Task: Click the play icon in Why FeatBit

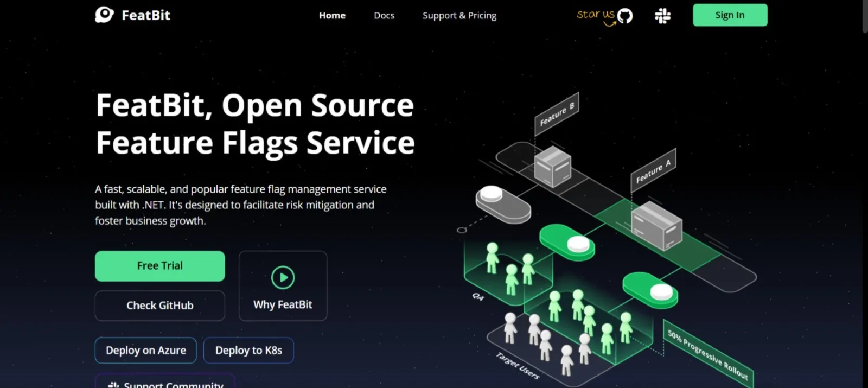Action: pyautogui.click(x=283, y=277)
